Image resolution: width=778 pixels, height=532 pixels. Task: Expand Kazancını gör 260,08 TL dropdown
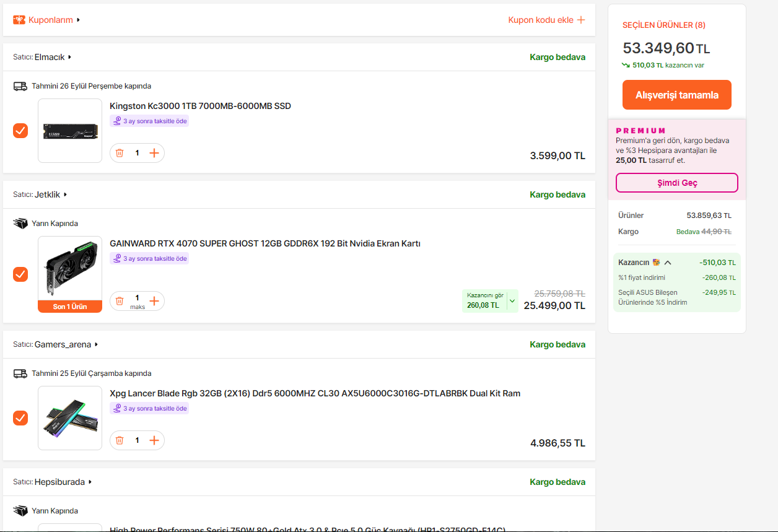pyautogui.click(x=490, y=301)
